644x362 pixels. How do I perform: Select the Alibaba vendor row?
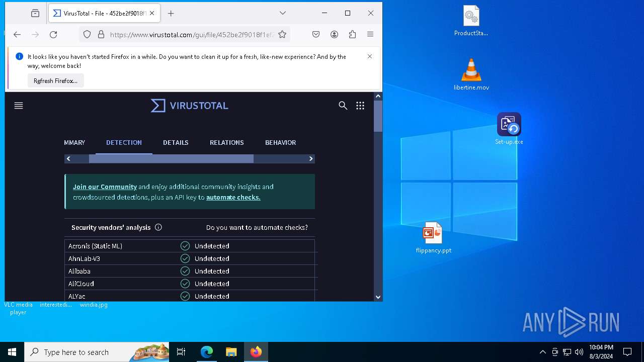pos(190,271)
